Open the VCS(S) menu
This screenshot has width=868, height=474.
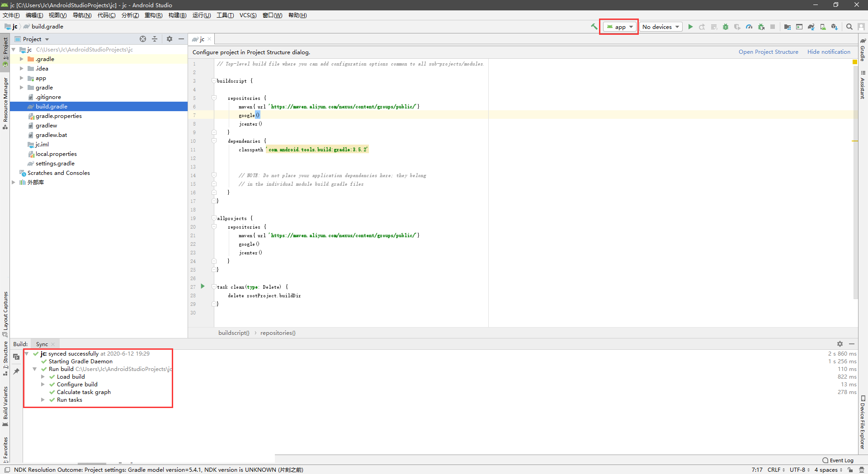click(248, 15)
